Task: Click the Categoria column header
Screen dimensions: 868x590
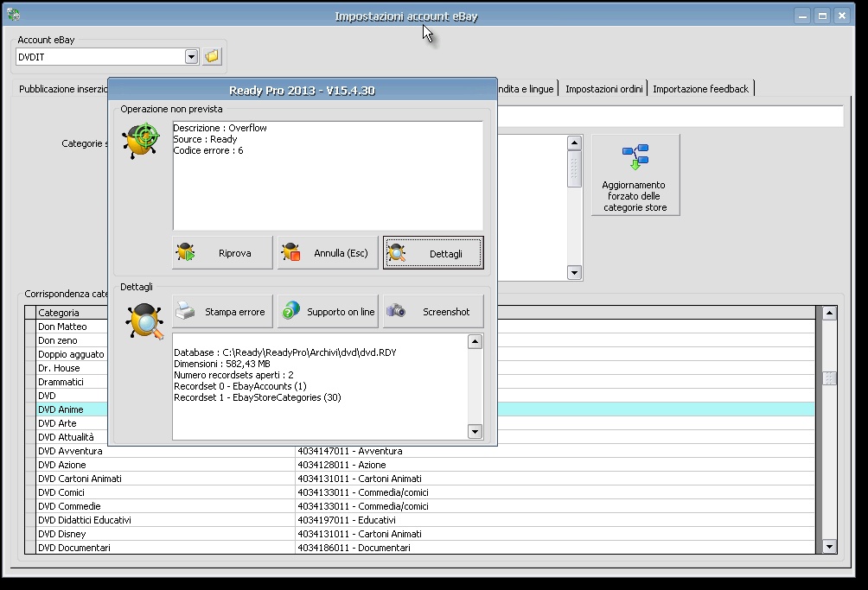Action: click(x=72, y=313)
